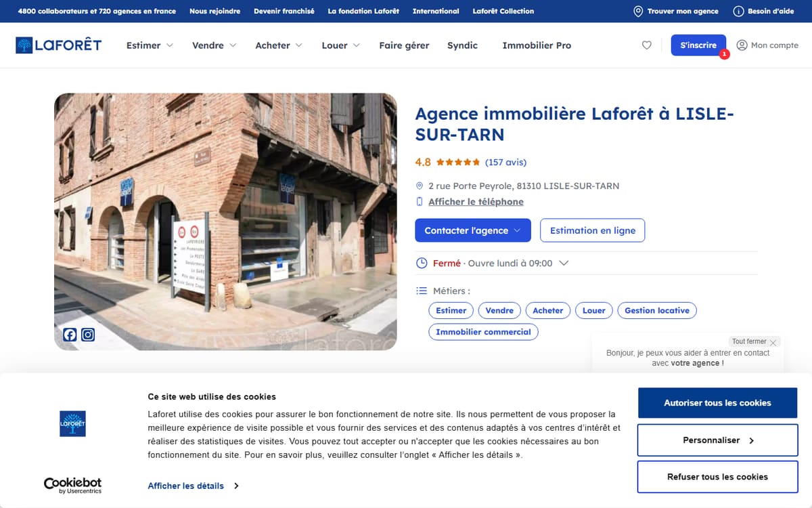
Task: Expand Afficher les détails in cookie banner
Action: [x=193, y=486]
